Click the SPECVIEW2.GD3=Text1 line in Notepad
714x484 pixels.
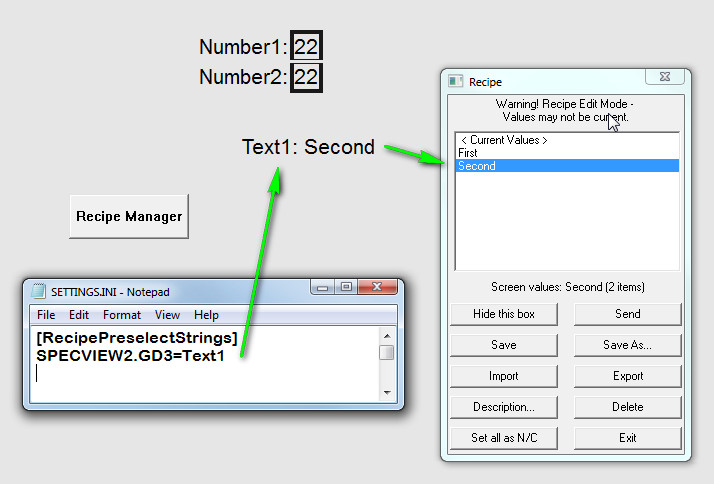130,356
